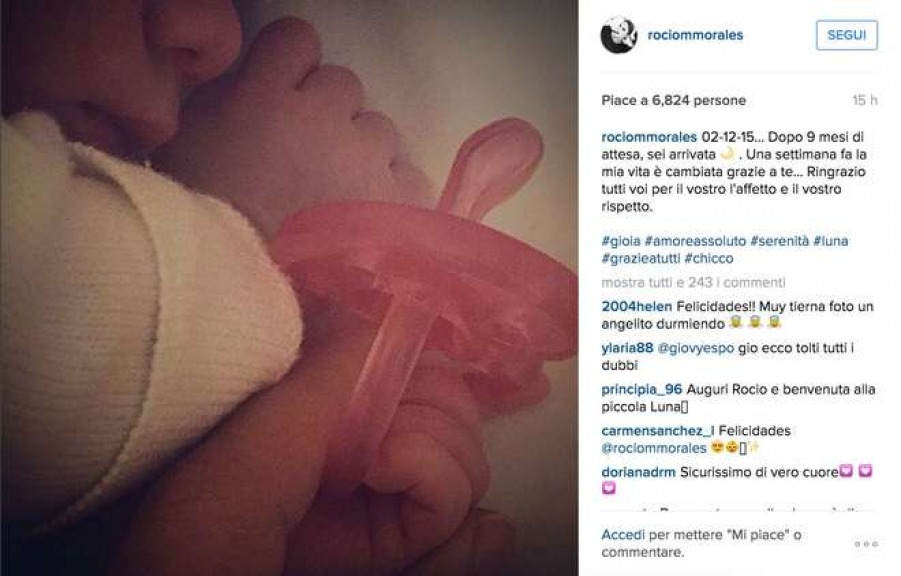The width and height of the screenshot is (901, 576).
Task: Open the #chicco hashtag
Action: click(709, 258)
